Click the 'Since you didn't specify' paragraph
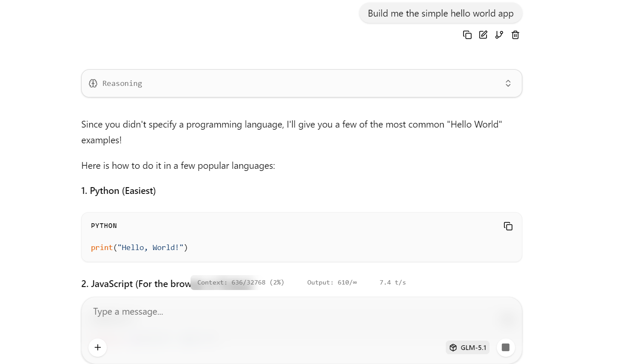The height and width of the screenshot is (364, 635). (x=292, y=132)
